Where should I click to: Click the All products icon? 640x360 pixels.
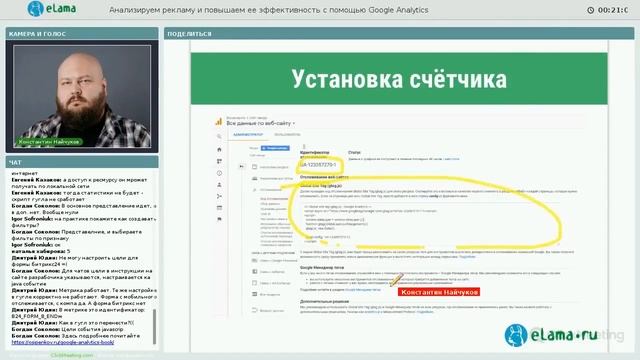tap(255, 294)
